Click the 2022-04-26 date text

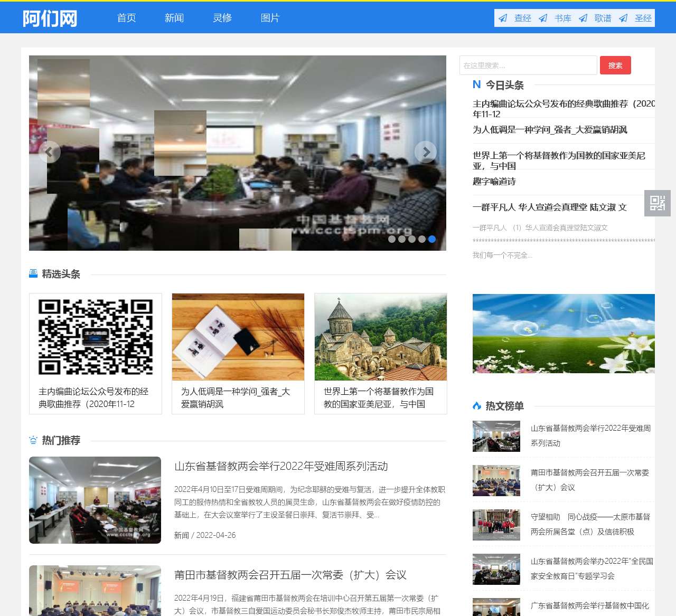coord(216,535)
